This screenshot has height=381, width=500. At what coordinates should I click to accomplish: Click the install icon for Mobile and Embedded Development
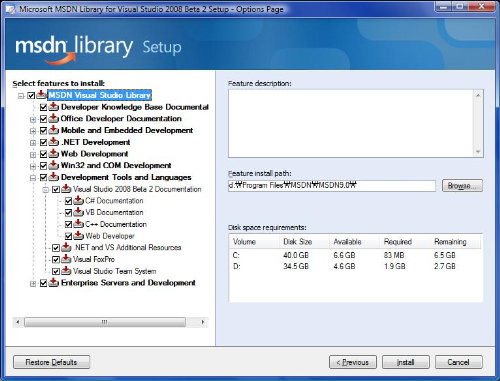click(x=54, y=130)
